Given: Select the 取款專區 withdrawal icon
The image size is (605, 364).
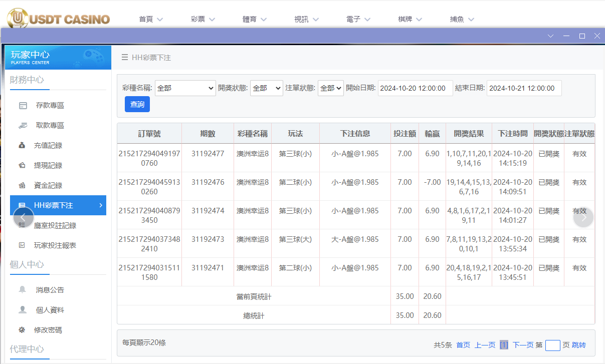Looking at the screenshot, I should click(24, 125).
